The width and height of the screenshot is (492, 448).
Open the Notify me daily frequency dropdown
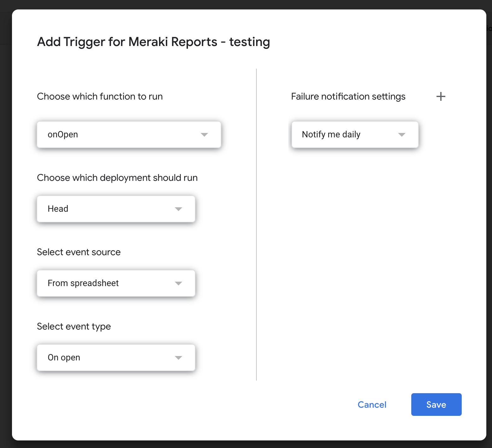click(x=355, y=135)
